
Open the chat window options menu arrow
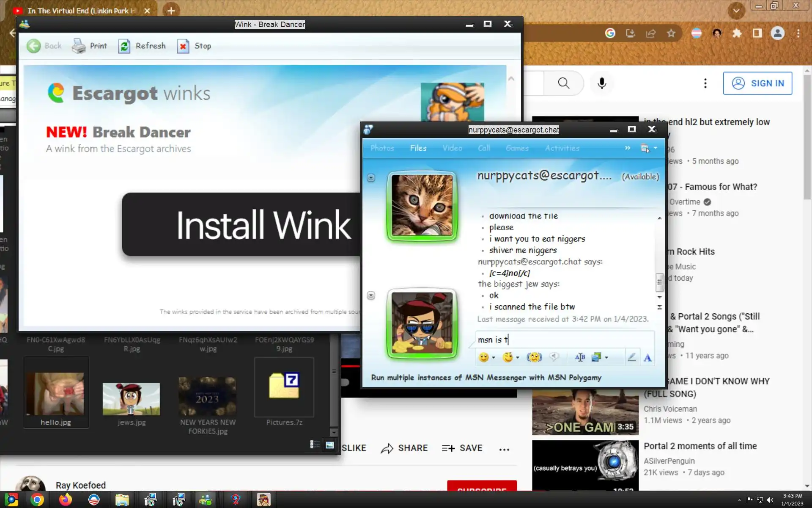pyautogui.click(x=656, y=148)
